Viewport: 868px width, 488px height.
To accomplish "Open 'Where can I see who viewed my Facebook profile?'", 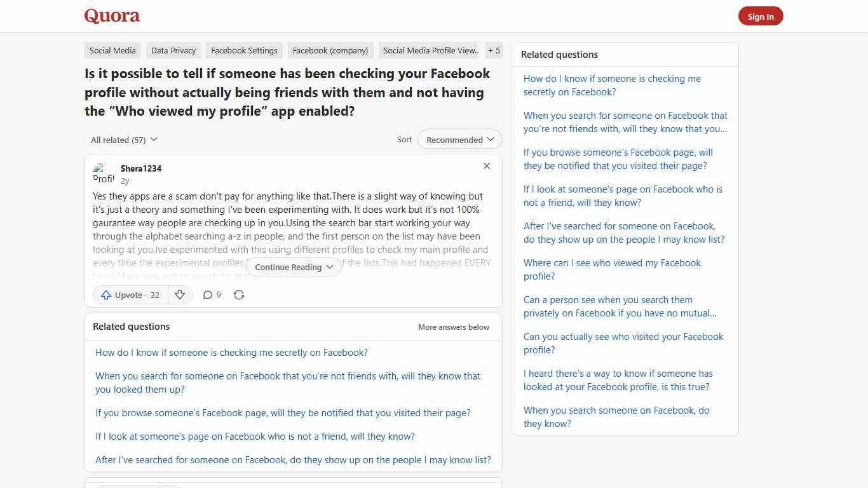I will [611, 269].
